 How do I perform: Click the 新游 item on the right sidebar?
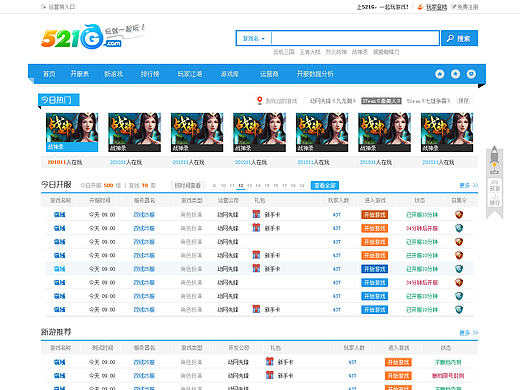[495, 186]
